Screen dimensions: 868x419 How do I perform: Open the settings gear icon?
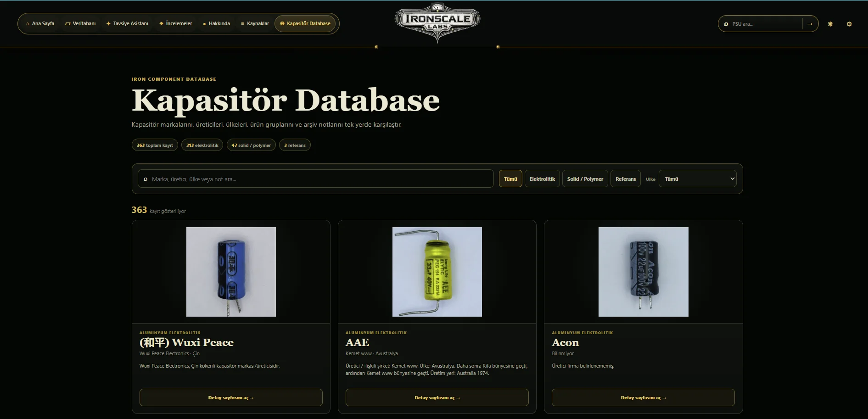pos(849,24)
